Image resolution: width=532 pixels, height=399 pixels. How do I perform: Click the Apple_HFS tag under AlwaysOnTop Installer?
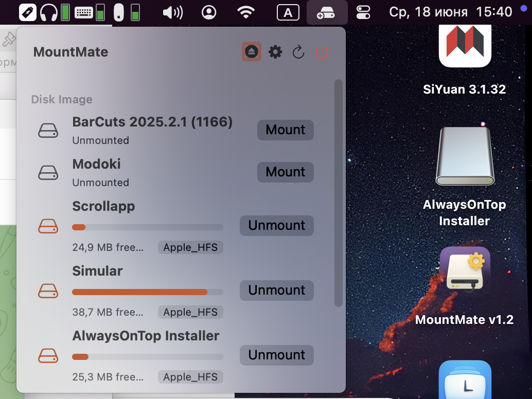(x=190, y=377)
